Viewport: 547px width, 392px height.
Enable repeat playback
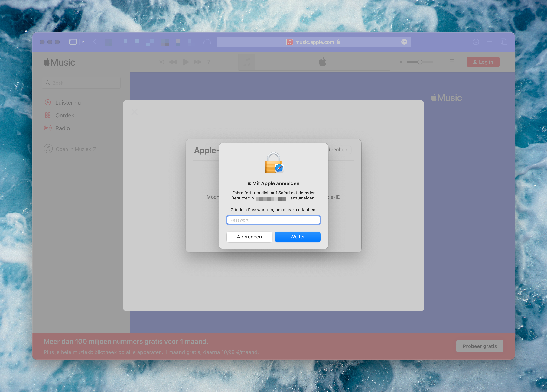click(209, 62)
